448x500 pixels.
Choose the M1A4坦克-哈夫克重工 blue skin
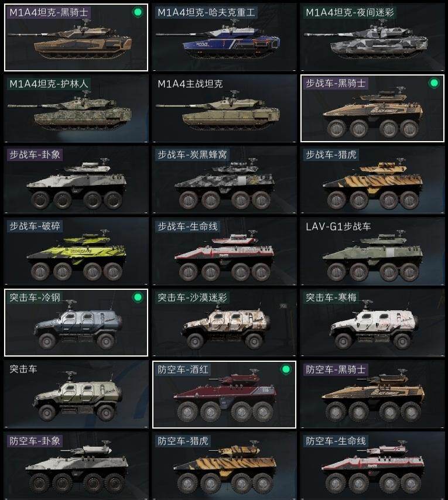224,37
